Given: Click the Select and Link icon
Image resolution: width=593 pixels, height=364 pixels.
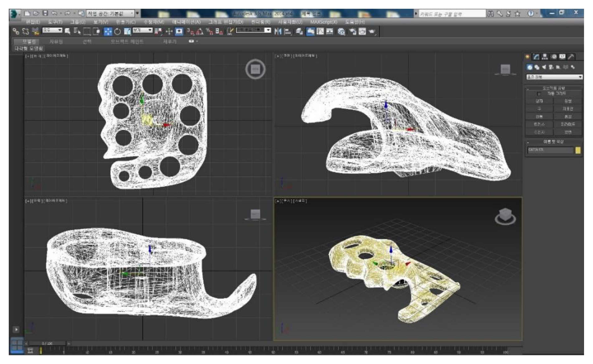Looking at the screenshot, I should (16, 31).
